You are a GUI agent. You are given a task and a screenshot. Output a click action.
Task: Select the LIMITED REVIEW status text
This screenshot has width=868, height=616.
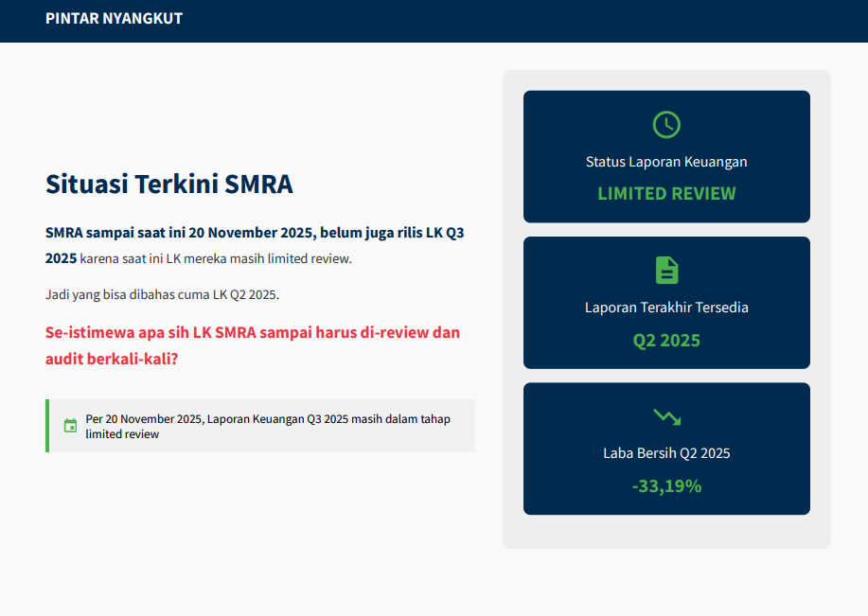(x=666, y=193)
